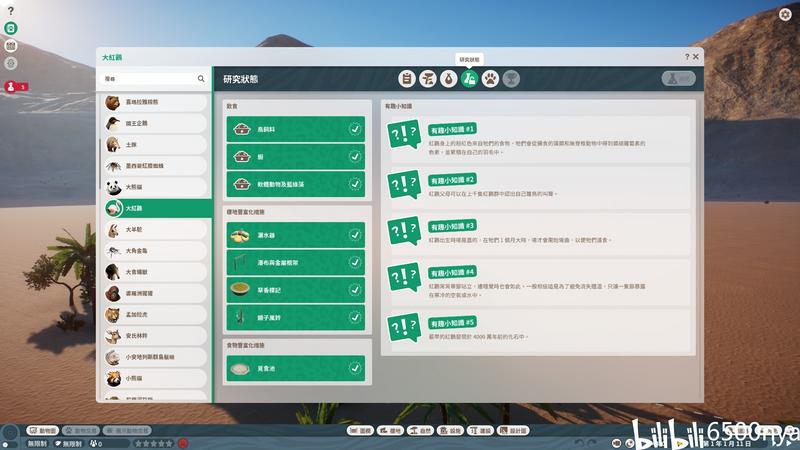Click the sprinkler (灑水器) enrichment row
800x450 pixels.
coord(296,235)
